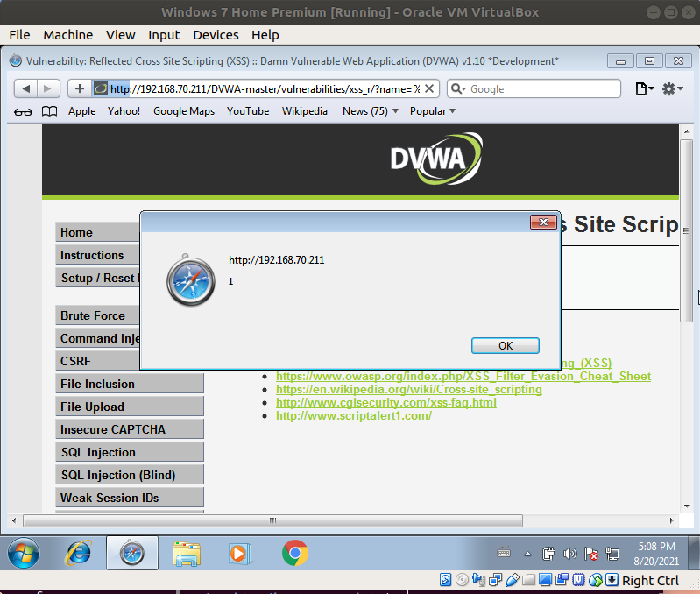Show hidden tray icons arrow
The width and height of the screenshot is (700, 594).
coord(527,554)
